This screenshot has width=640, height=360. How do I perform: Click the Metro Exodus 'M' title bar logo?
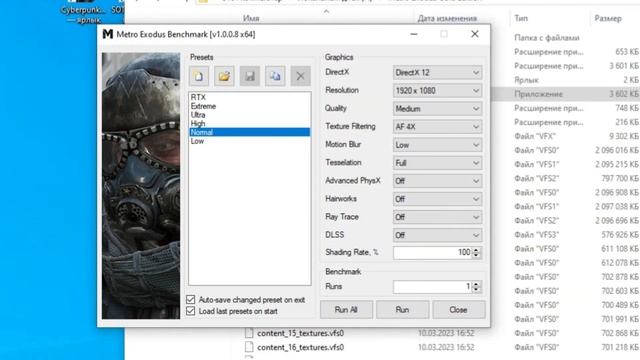108,34
